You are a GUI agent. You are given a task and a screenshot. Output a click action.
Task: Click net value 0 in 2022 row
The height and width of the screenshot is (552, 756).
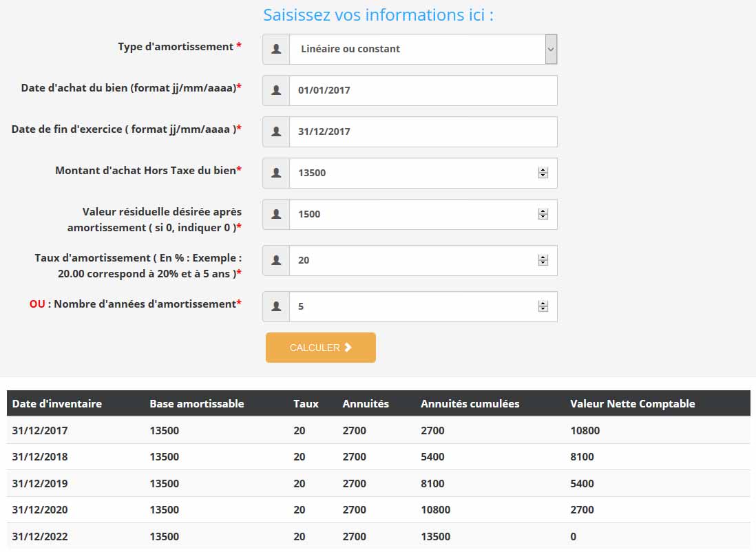click(574, 537)
